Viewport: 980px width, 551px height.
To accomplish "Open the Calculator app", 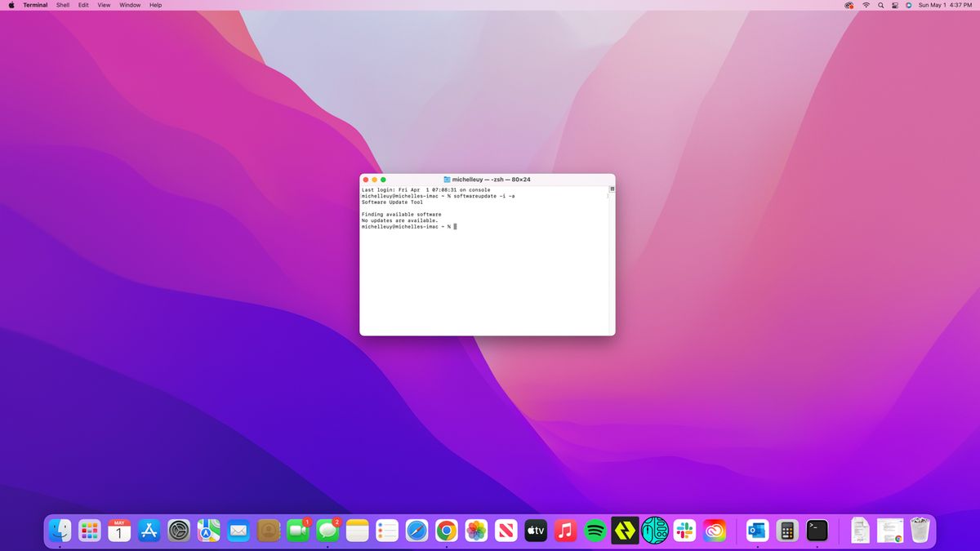I will [x=786, y=531].
